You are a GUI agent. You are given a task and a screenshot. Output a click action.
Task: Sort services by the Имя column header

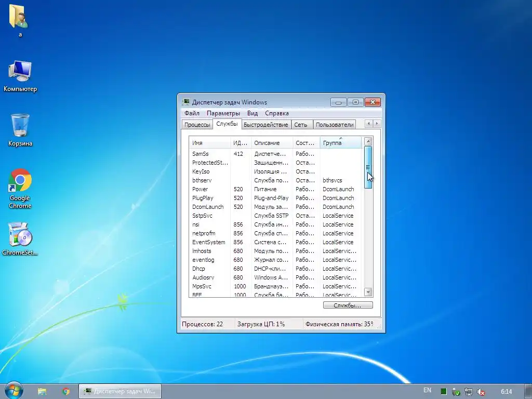(210, 143)
